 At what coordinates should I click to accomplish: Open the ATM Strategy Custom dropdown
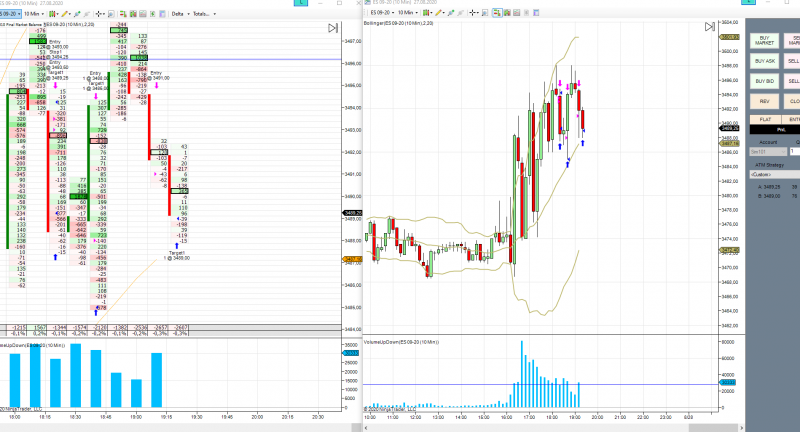pos(774,174)
